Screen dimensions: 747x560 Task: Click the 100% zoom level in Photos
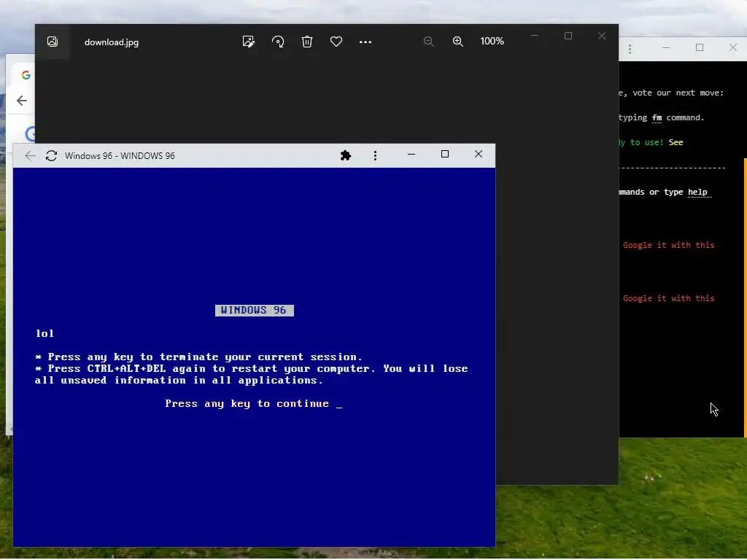(492, 41)
